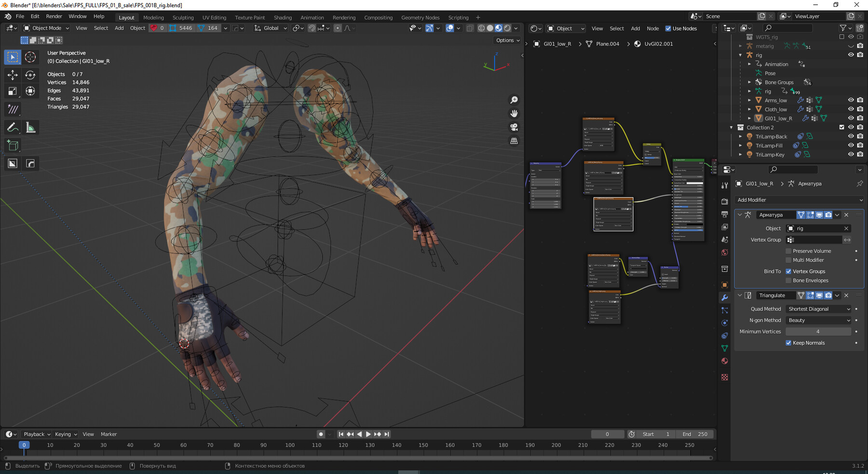The image size is (868, 474).
Task: Enable Preserve Volume checkbox
Action: pos(788,251)
